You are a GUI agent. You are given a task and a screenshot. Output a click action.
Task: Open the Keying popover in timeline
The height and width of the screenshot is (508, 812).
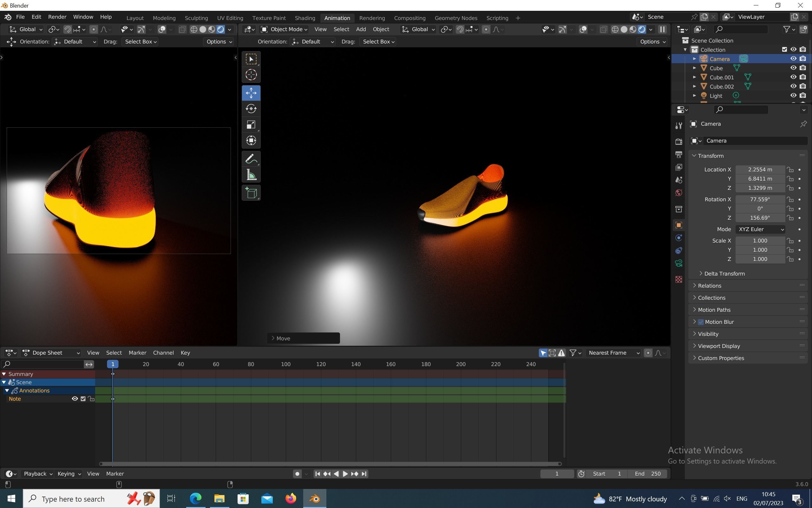click(x=69, y=474)
